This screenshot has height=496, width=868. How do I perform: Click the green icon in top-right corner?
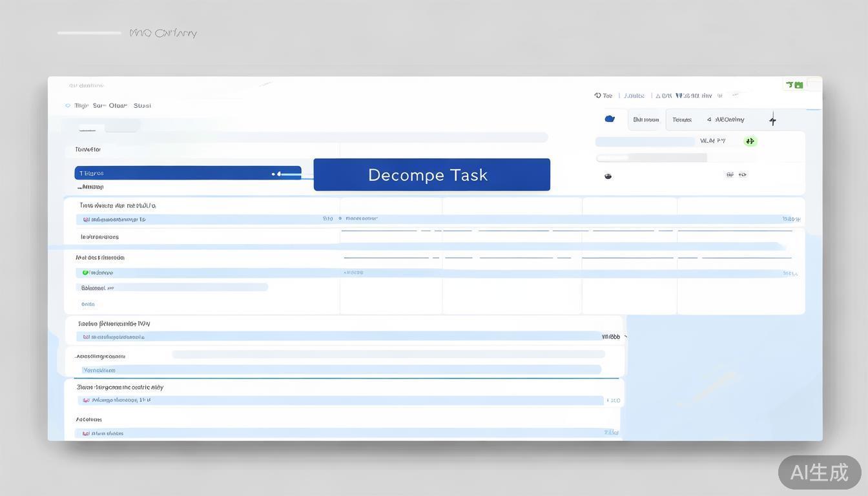pos(794,85)
